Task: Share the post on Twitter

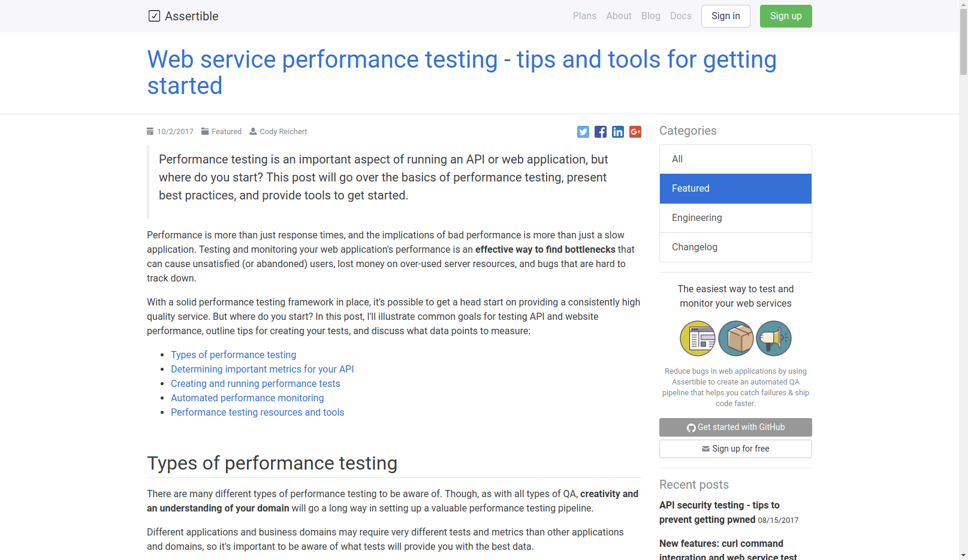Action: click(x=583, y=132)
